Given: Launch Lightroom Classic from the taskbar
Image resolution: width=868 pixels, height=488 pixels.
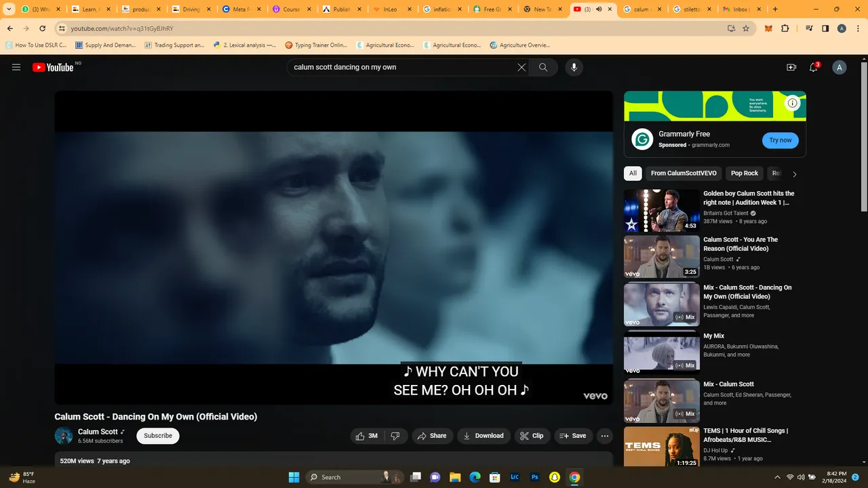Looking at the screenshot, I should point(515,477).
